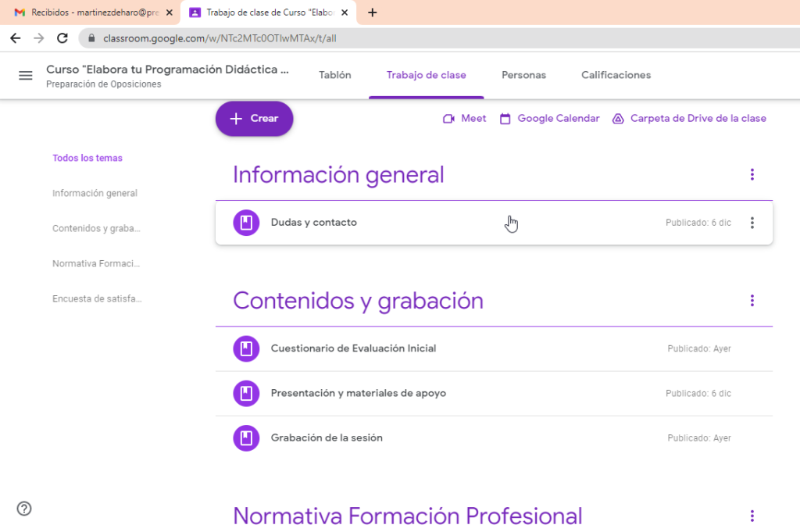
Task: Filter by Encuesta de satisfa... topic
Action: [97, 299]
